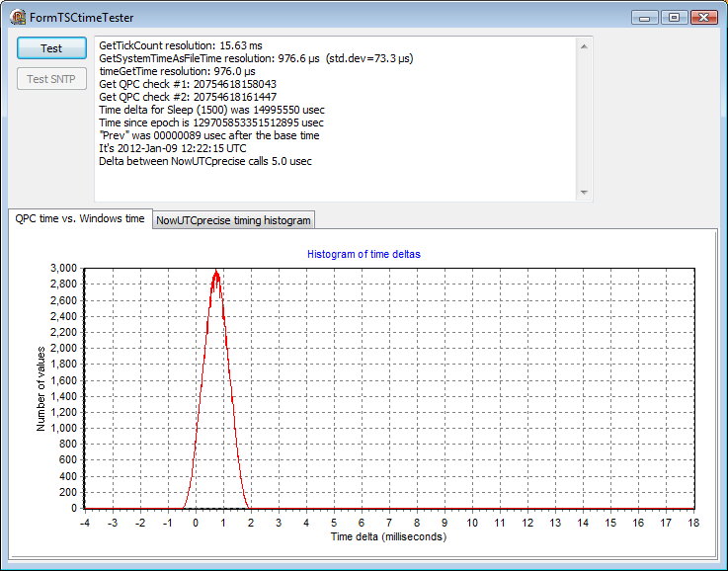Click the Test SNTP button

51,79
